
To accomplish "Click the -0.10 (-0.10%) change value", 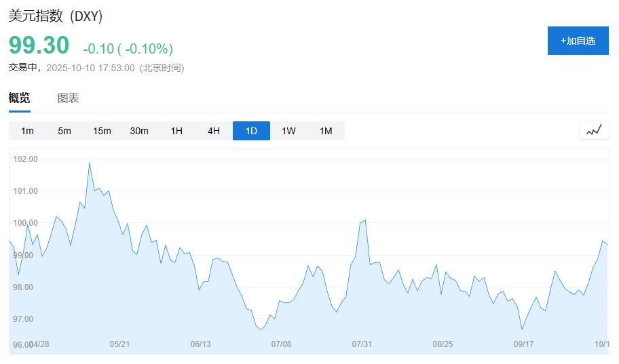I will click(x=128, y=49).
